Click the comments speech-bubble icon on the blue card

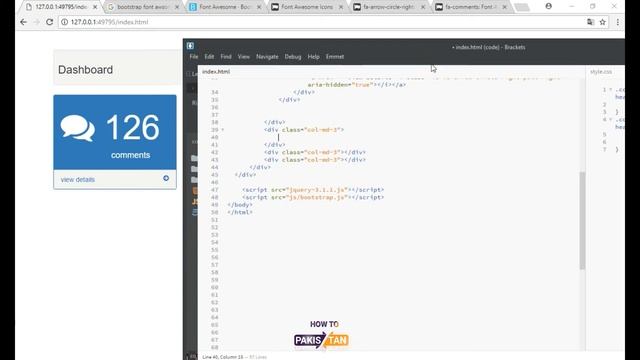click(78, 128)
